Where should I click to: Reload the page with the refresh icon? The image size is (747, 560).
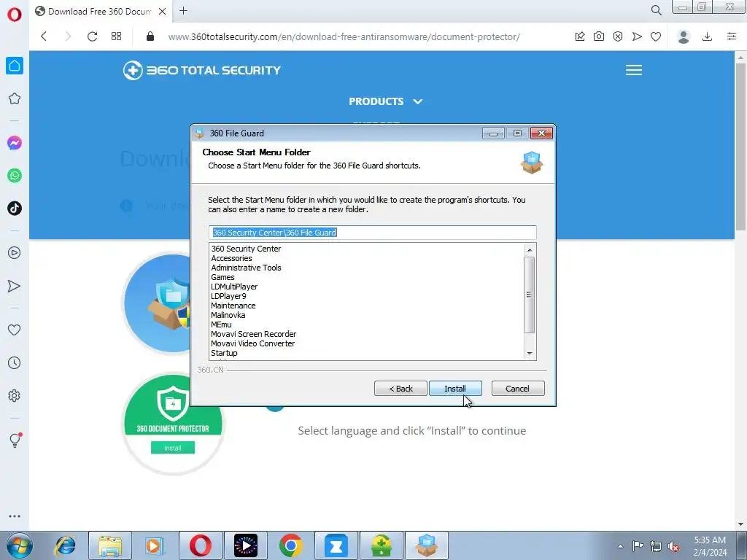[93, 36]
